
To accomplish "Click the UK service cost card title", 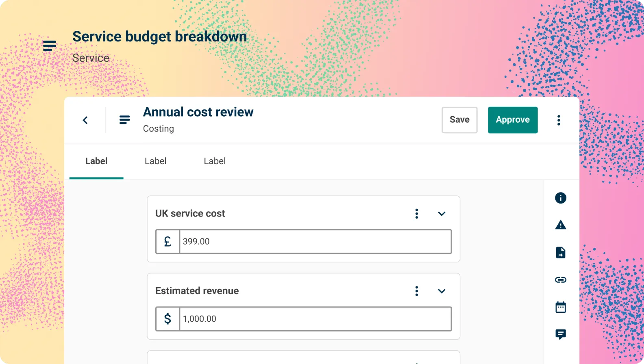I will tap(190, 214).
